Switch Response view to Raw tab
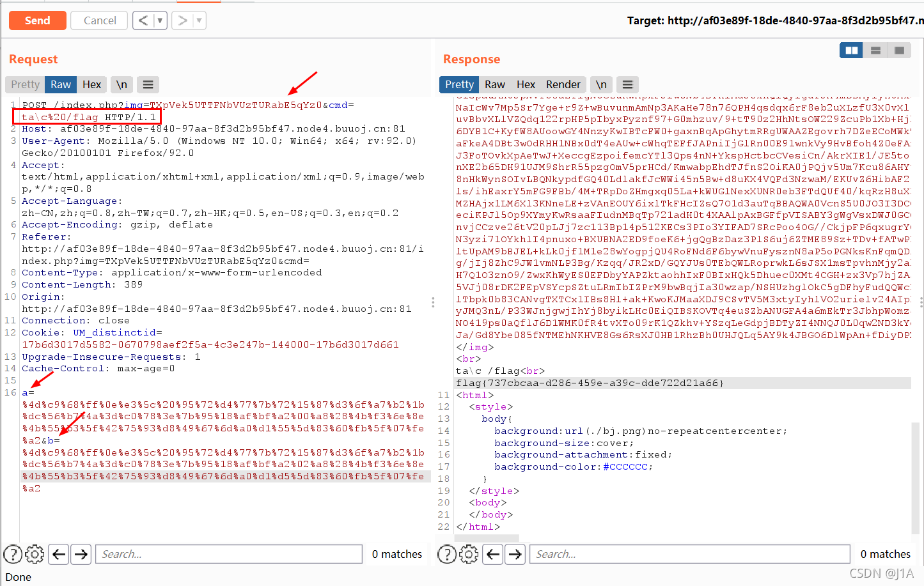The height and width of the screenshot is (586, 924). (495, 84)
